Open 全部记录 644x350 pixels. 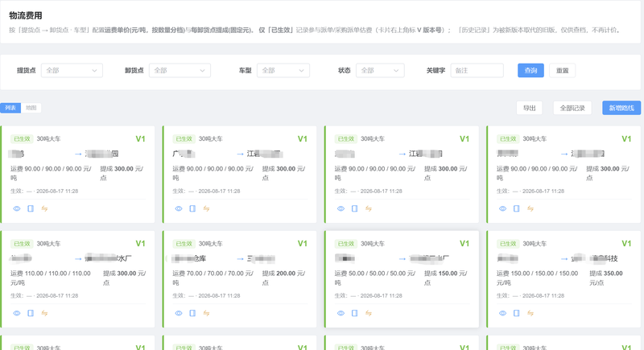point(572,108)
